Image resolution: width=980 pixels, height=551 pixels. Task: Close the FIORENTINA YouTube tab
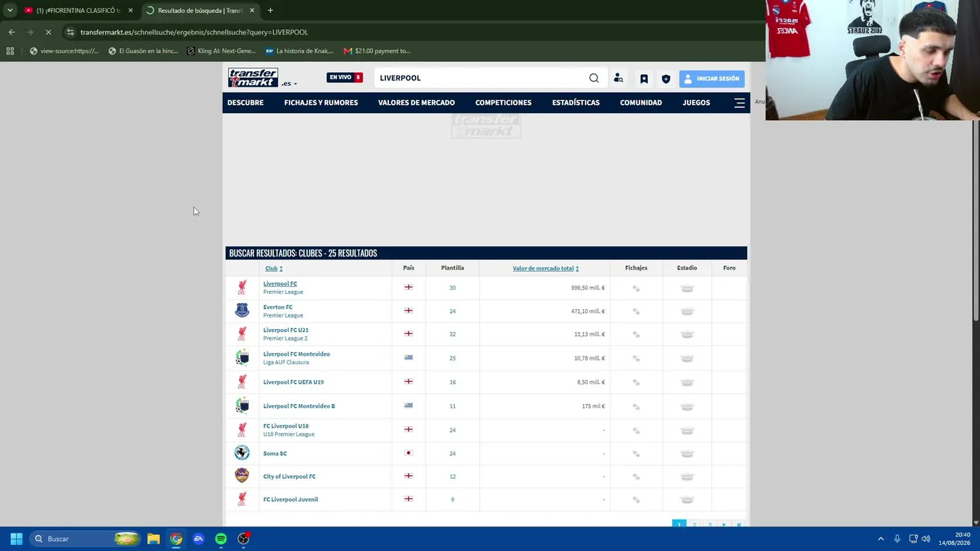click(130, 11)
